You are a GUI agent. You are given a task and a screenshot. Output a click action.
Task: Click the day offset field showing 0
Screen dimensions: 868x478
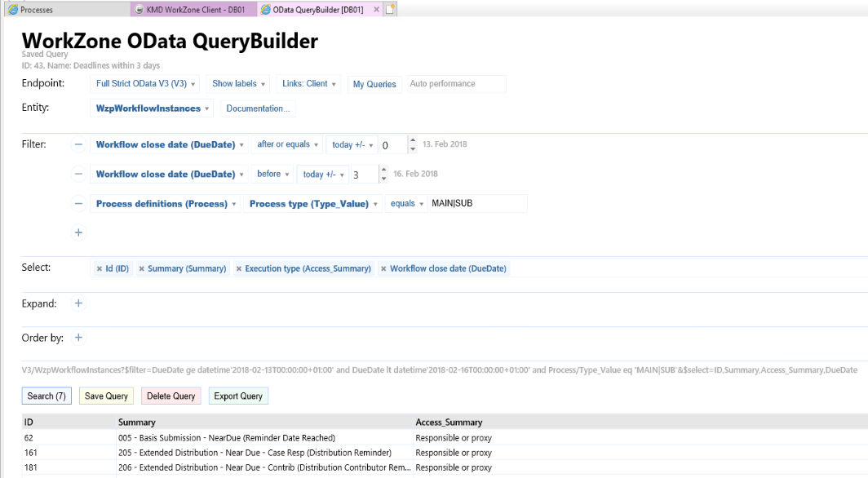click(x=393, y=145)
